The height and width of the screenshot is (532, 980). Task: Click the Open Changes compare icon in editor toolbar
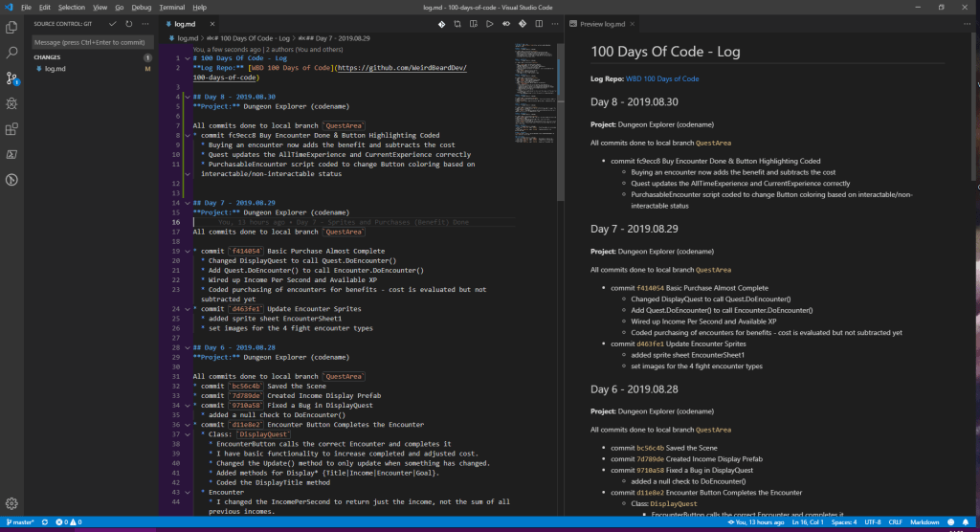pos(457,24)
